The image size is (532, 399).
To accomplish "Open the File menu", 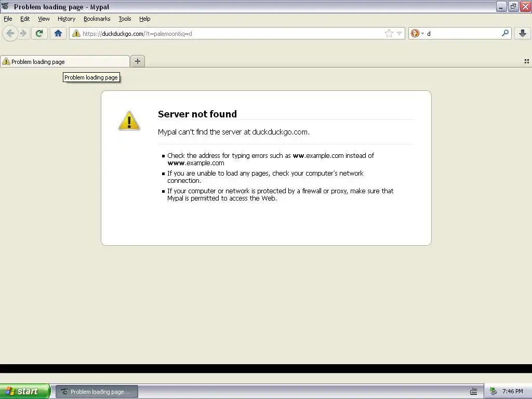I will click(x=8, y=19).
